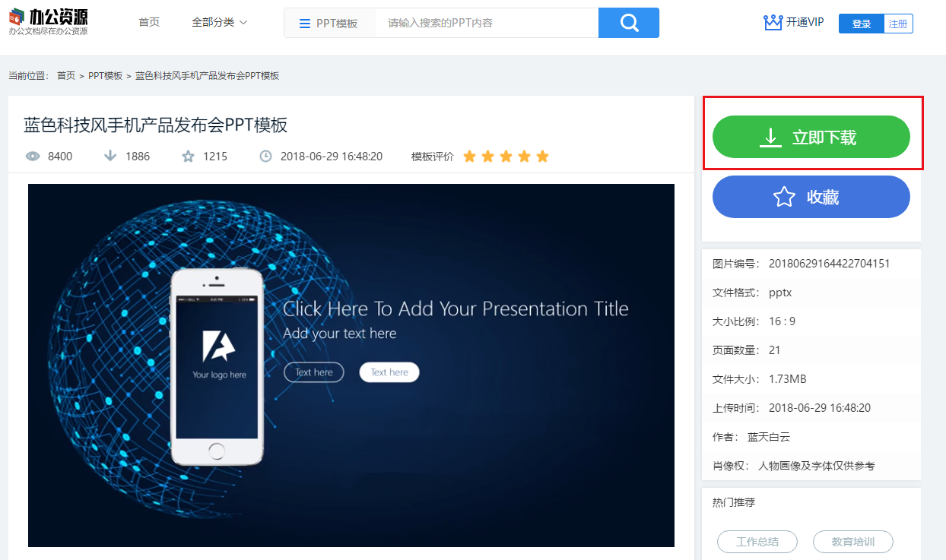Click the blue 收藏 favorite button
Viewport: 946px width, 560px height.
pos(811,197)
